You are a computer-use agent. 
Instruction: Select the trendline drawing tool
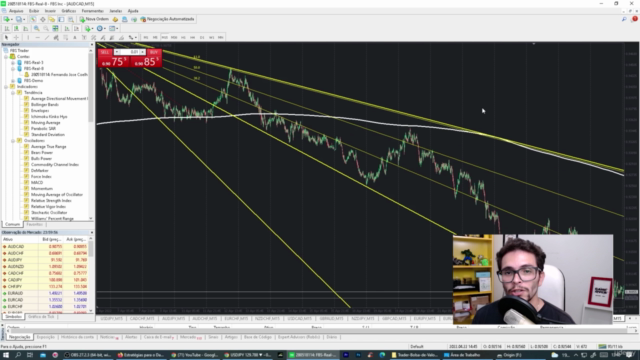coord(47,38)
